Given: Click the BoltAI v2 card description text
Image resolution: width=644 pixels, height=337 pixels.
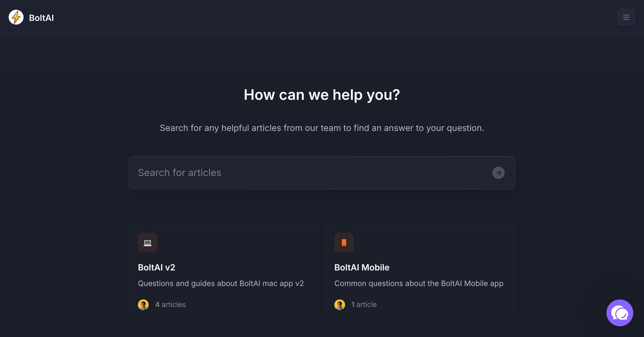Looking at the screenshot, I should point(221,283).
